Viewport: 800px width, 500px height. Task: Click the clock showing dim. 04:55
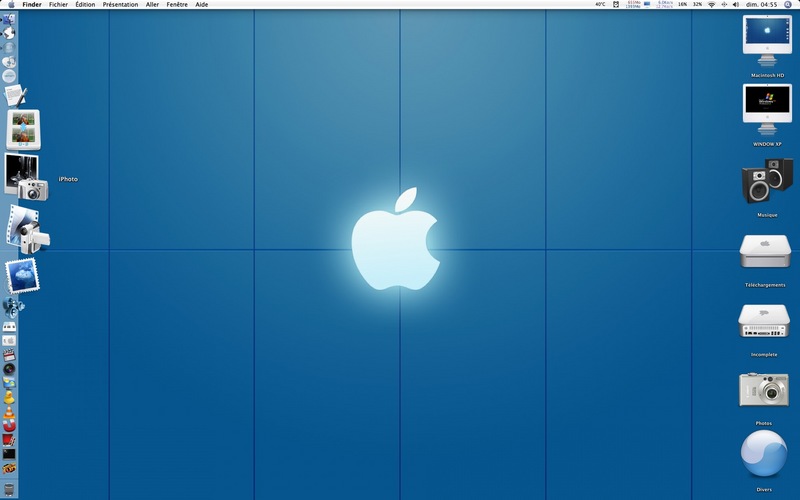click(761, 4)
